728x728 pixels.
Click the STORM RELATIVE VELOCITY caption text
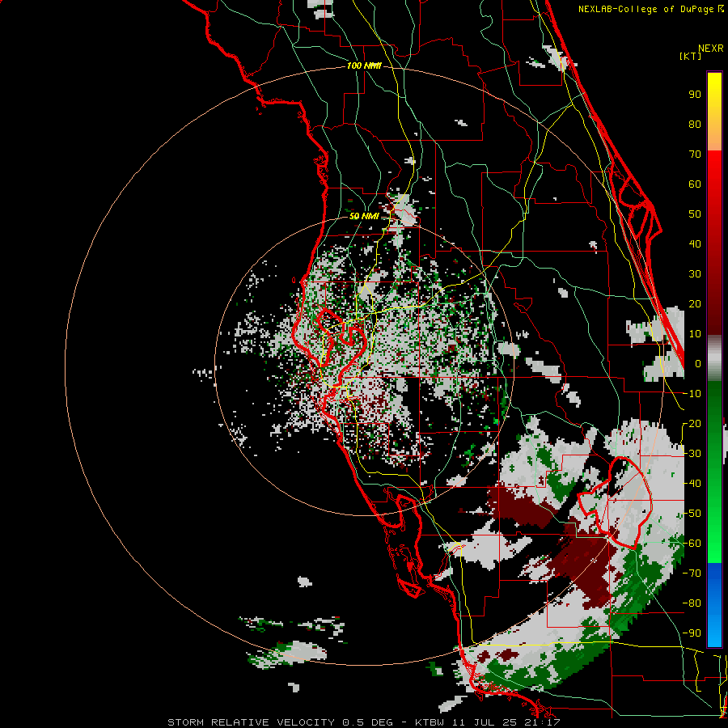[x=251, y=722]
